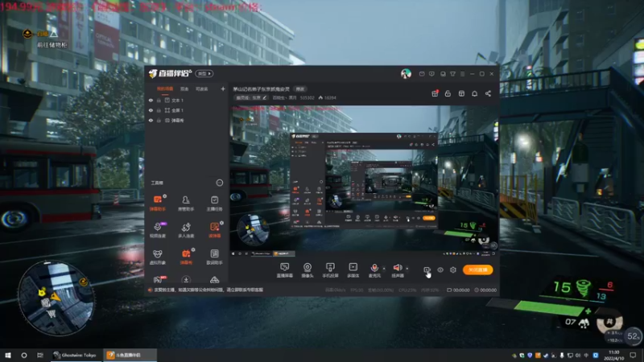Open the gift box icon with red badge
The image size is (644, 362).
pos(435,93)
